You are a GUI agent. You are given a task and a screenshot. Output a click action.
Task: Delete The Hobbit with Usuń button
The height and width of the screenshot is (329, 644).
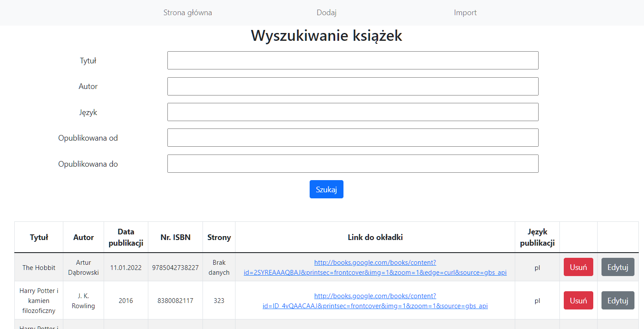[578, 267]
